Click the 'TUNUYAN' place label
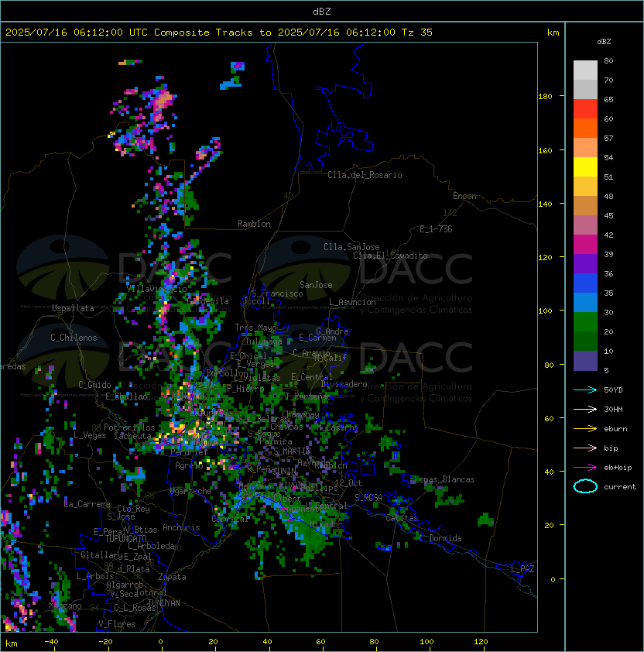644x652 pixels. click(164, 603)
